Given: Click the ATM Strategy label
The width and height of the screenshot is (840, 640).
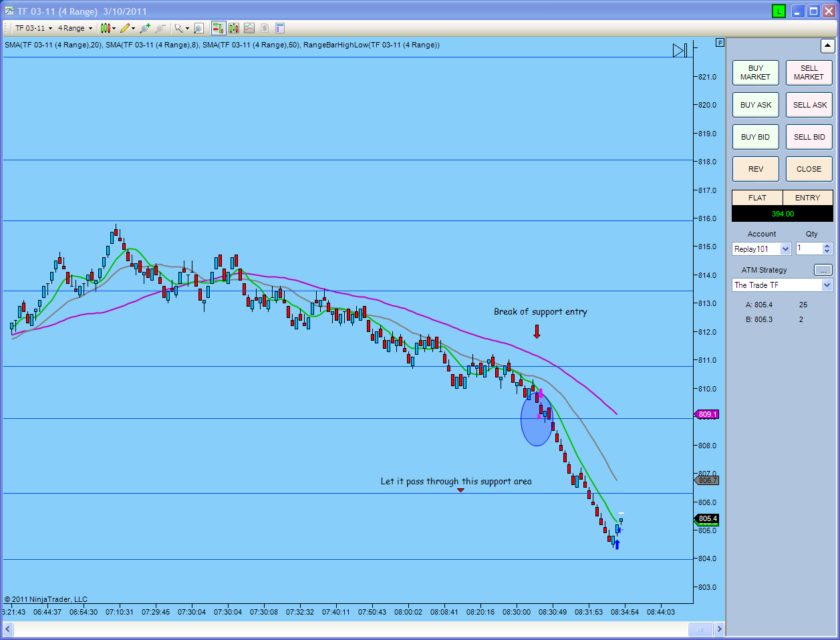Looking at the screenshot, I should click(764, 270).
